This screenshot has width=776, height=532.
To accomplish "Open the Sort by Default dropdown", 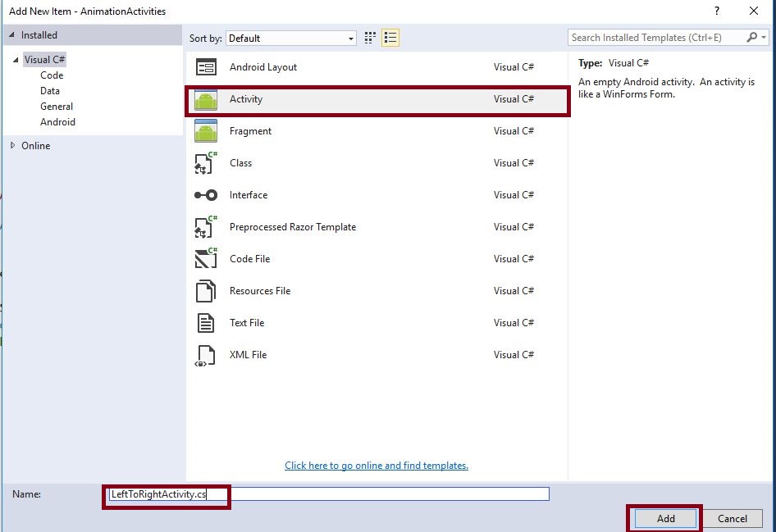I will pyautogui.click(x=291, y=38).
